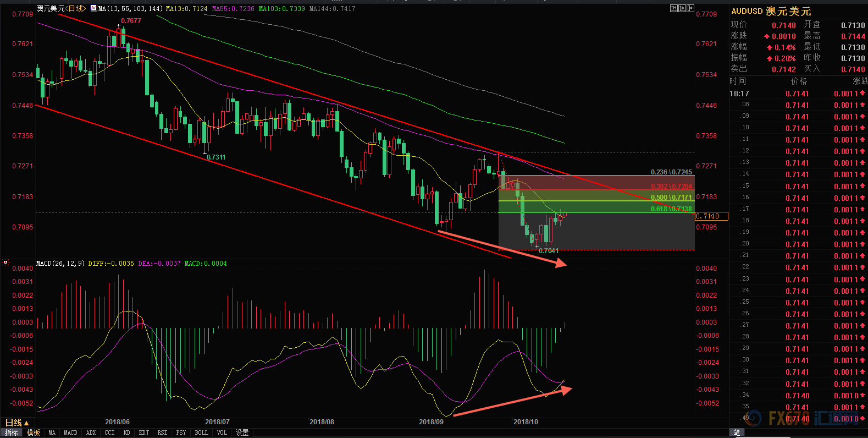Screen dimensions: 868x438
Task: Open the 设置 settings tab
Action: click(x=242, y=432)
